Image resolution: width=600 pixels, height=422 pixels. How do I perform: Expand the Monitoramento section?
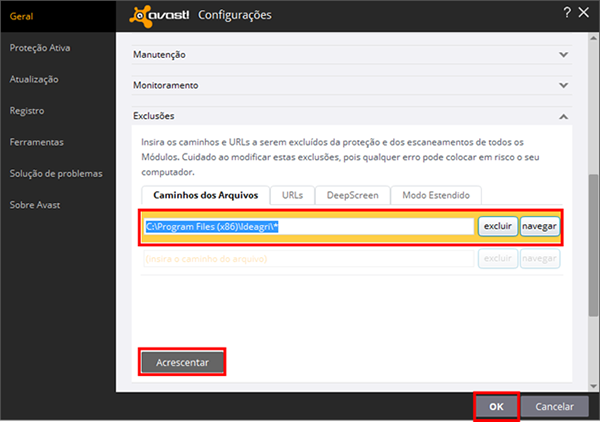pos(563,85)
